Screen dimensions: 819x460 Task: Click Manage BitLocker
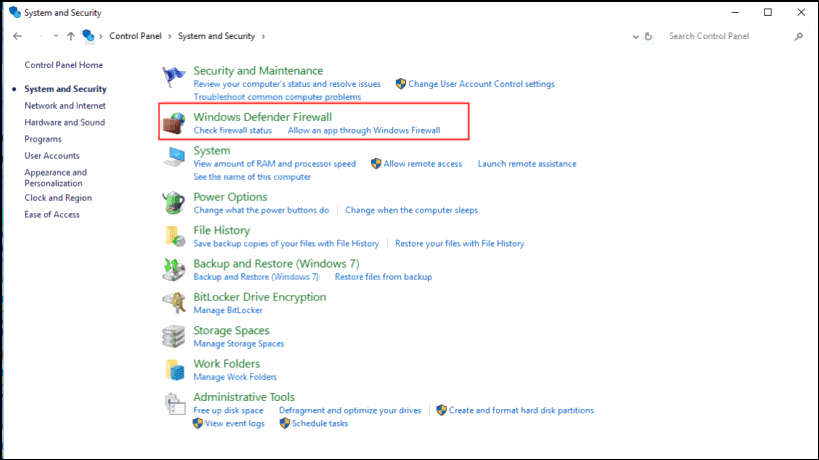pyautogui.click(x=228, y=311)
